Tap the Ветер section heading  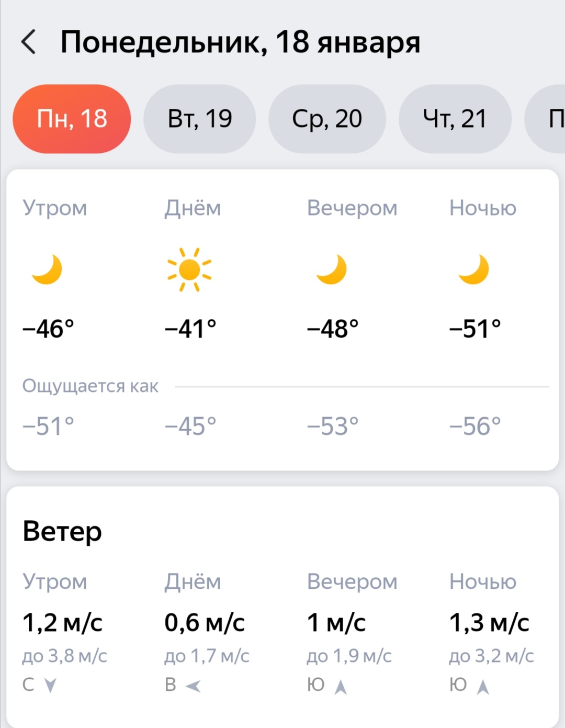(x=62, y=531)
